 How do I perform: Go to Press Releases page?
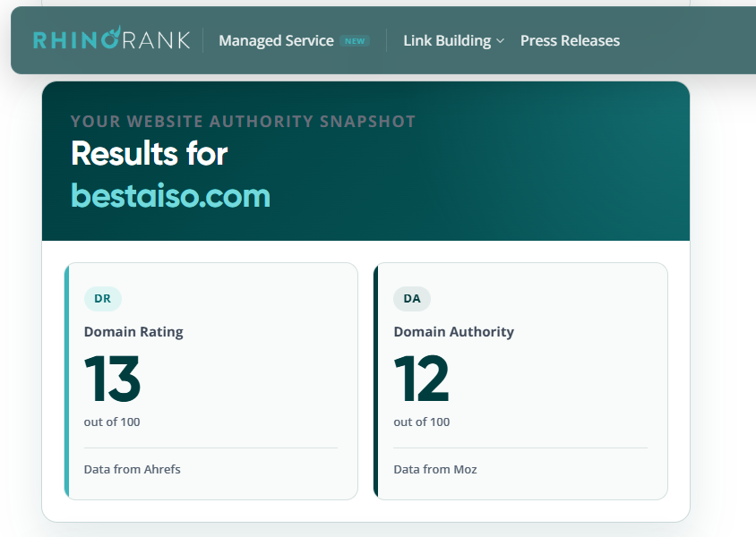click(x=570, y=41)
